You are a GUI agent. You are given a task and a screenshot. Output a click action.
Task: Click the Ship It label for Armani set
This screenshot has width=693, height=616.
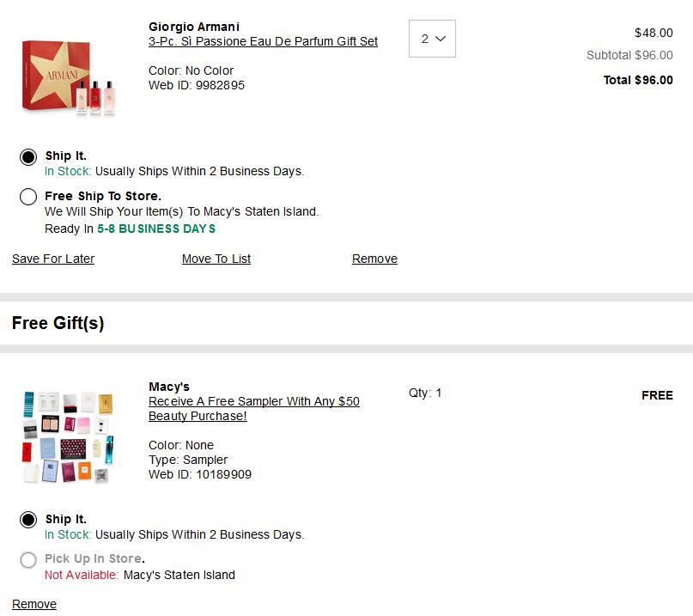(x=66, y=156)
